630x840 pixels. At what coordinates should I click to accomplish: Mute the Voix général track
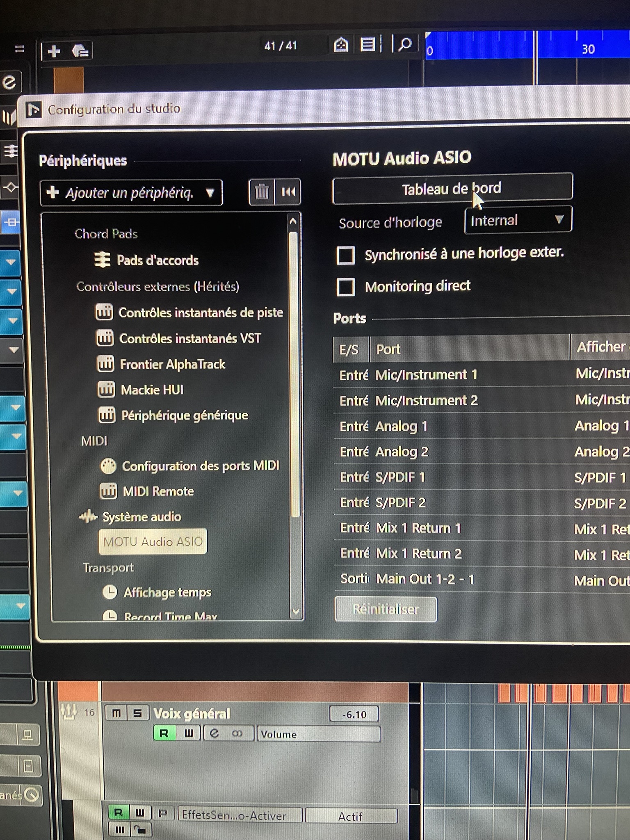coord(116,713)
